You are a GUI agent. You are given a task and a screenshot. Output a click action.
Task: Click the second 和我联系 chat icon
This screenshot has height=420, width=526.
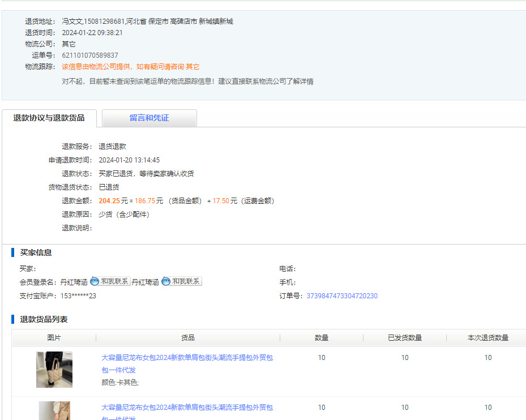(182, 281)
